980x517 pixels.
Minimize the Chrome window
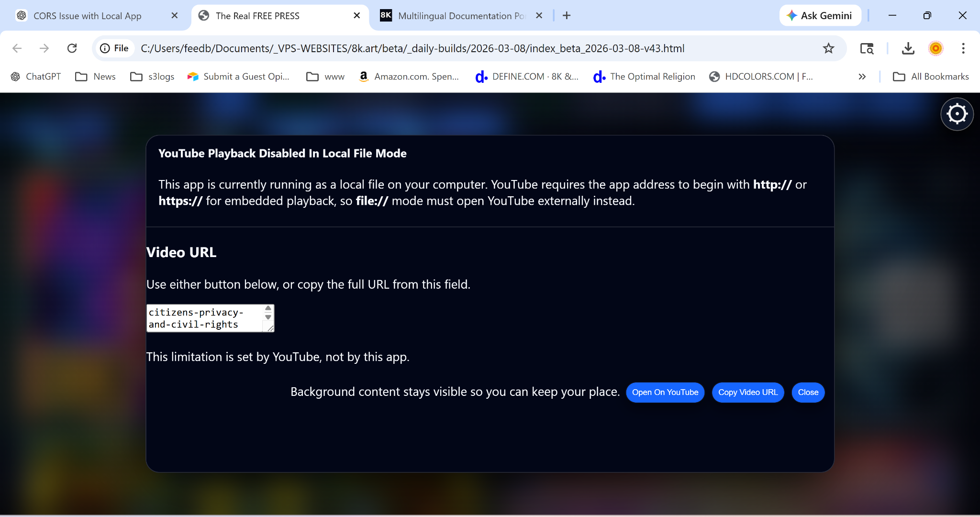point(892,15)
